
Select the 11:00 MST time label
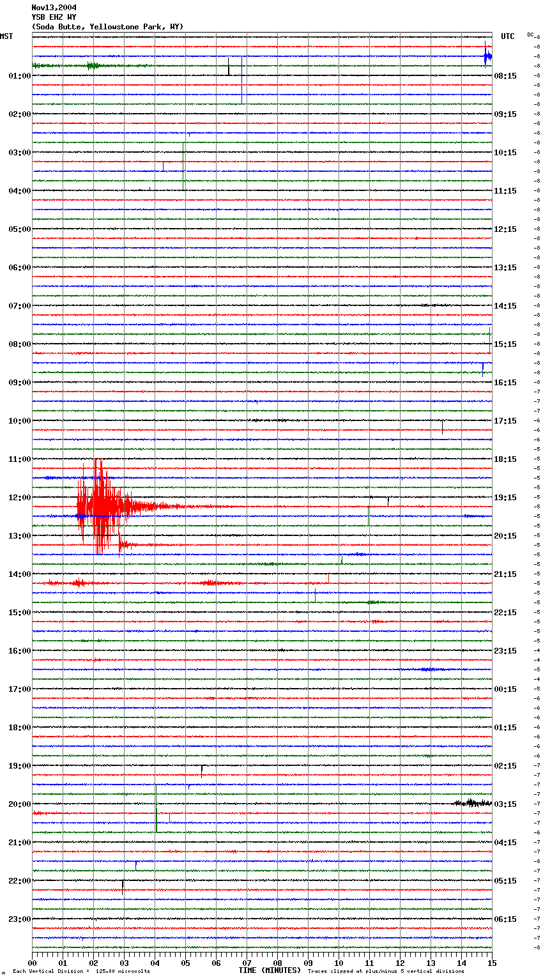[x=20, y=459]
